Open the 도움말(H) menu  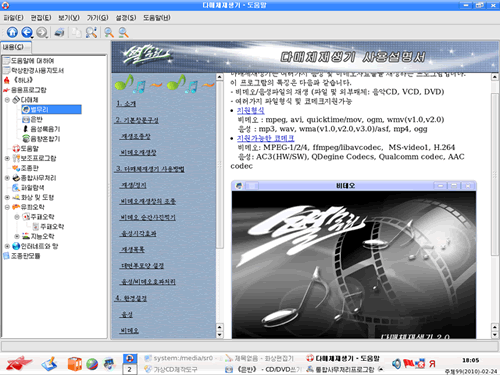click(157, 18)
